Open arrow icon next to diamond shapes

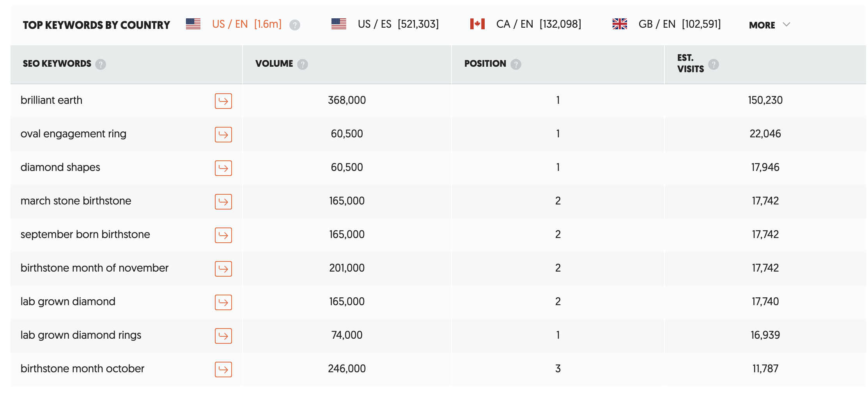[x=223, y=168]
